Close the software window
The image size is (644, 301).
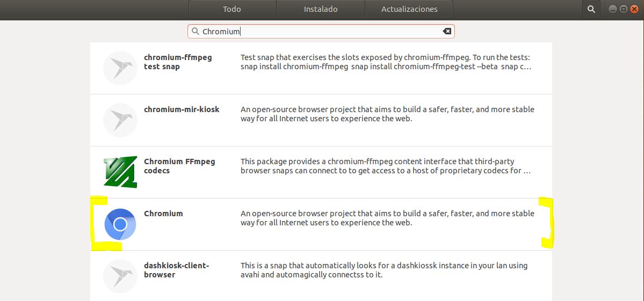click(634, 9)
